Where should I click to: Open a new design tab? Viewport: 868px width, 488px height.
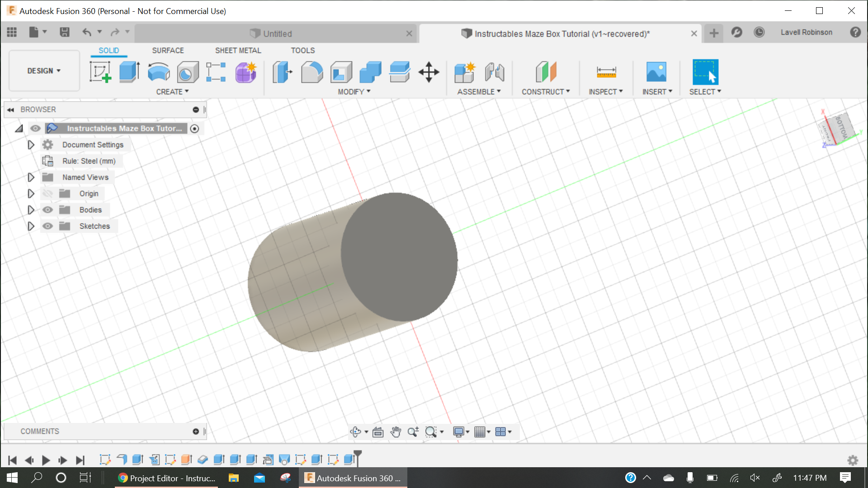(x=714, y=33)
